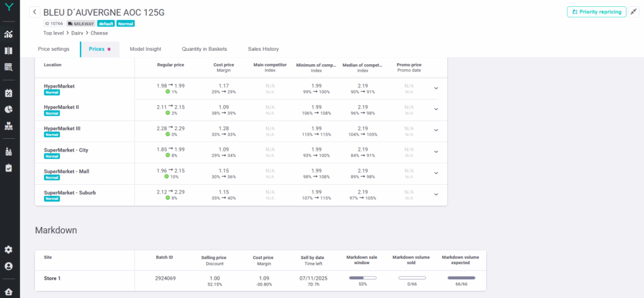Click the back arrow beside product title
Viewport: 644px width, 298px height.
click(x=34, y=12)
